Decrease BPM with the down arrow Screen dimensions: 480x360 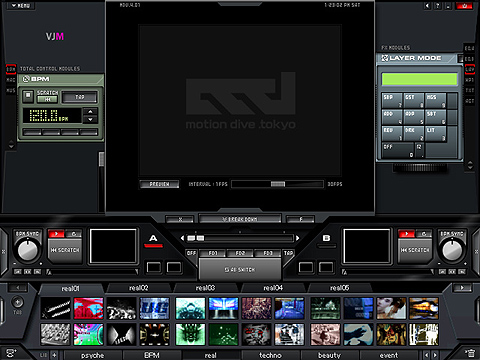coord(90,120)
